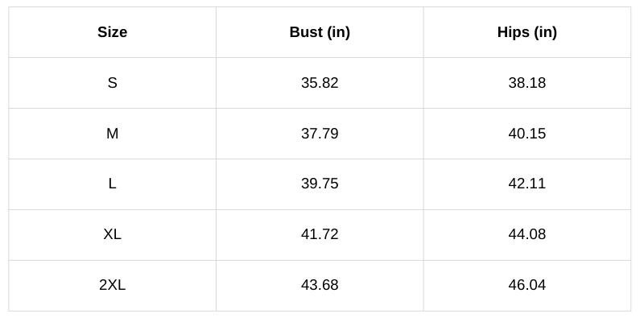Click hips value 44.08
644x322 pixels.
pyautogui.click(x=526, y=234)
